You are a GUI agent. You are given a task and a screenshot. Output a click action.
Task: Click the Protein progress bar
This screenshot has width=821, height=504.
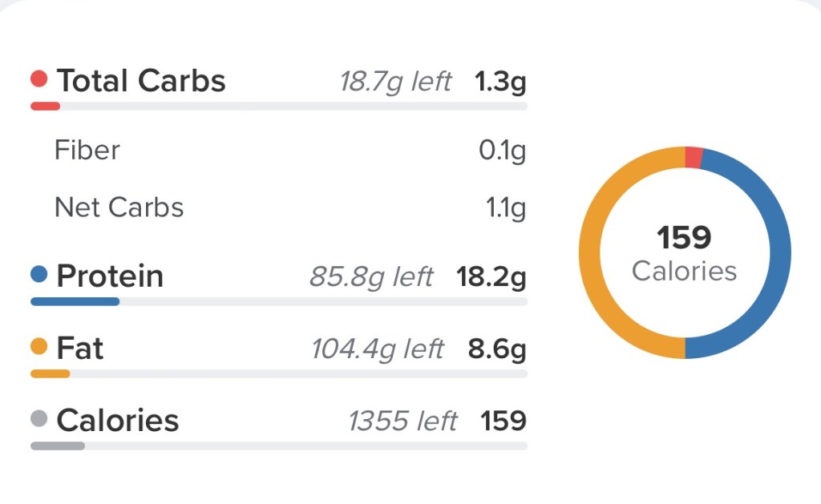tap(279, 302)
